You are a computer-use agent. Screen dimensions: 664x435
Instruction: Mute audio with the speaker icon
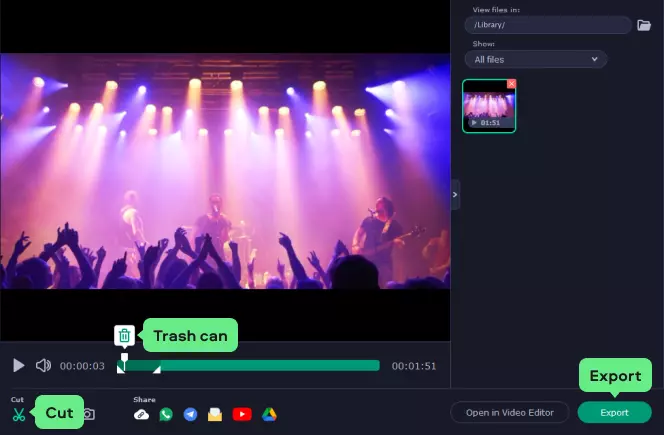pos(43,366)
